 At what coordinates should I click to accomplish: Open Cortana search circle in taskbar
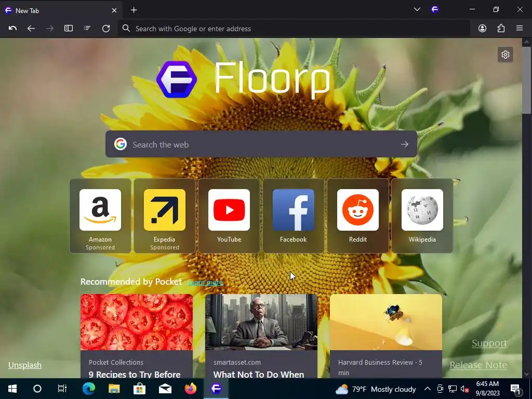37,389
